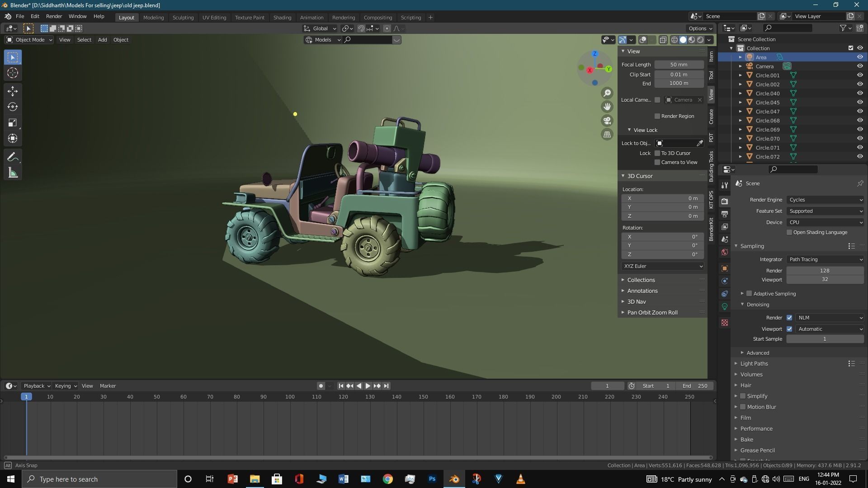Viewport: 868px width, 488px height.
Task: Click the Render samples value 128
Action: click(825, 271)
